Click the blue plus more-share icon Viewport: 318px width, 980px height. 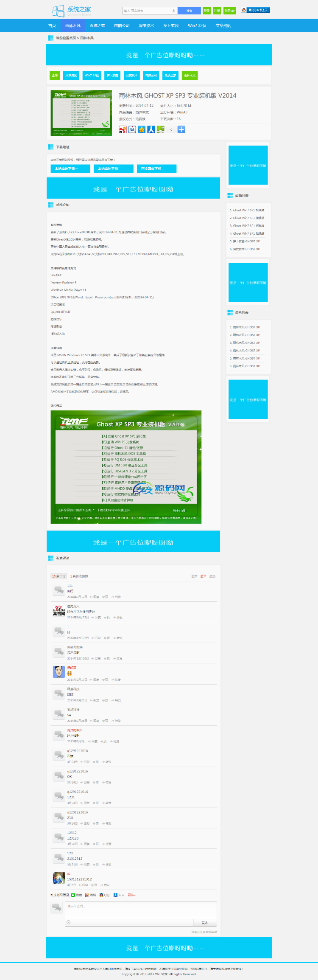pos(181,129)
